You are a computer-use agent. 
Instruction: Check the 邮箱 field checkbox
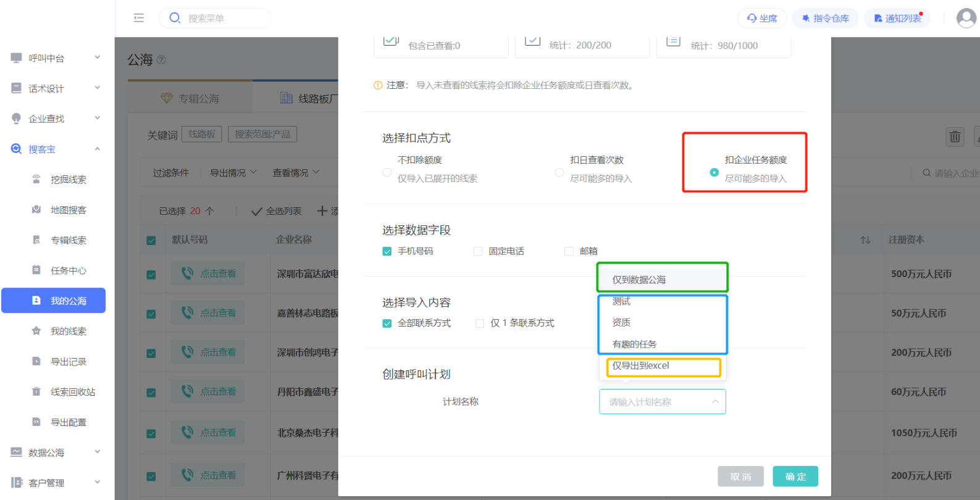pos(569,251)
